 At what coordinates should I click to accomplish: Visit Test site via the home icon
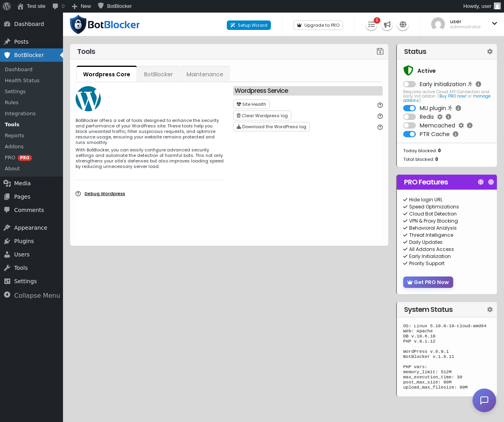pos(31,6)
